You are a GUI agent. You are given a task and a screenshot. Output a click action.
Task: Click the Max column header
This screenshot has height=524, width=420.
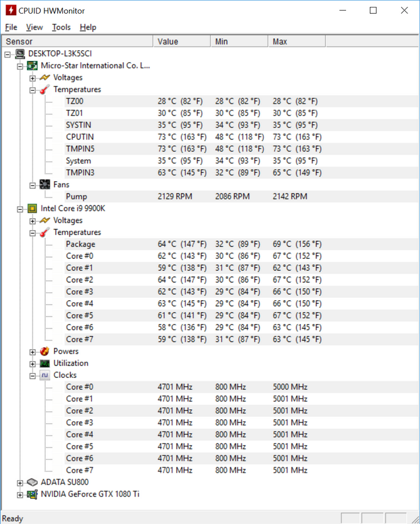click(297, 41)
